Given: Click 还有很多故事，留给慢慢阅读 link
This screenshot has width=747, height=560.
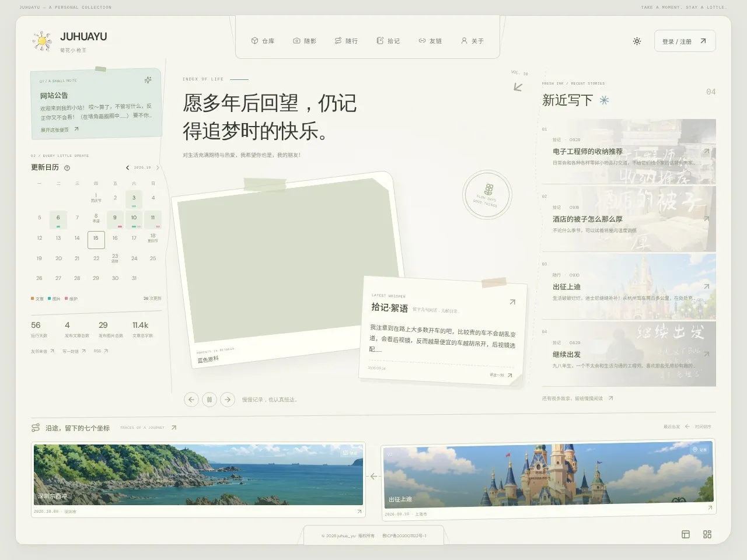Looking at the screenshot, I should [x=577, y=398].
